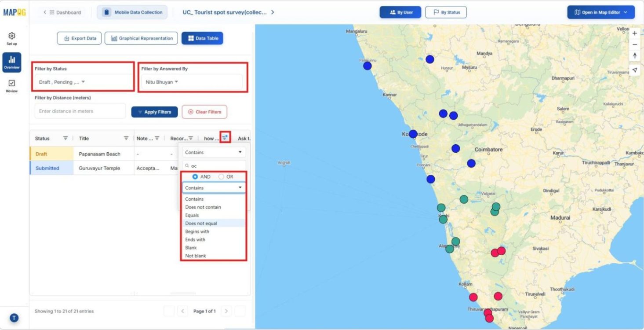
Task: Zoom out on the map
Action: [634, 44]
